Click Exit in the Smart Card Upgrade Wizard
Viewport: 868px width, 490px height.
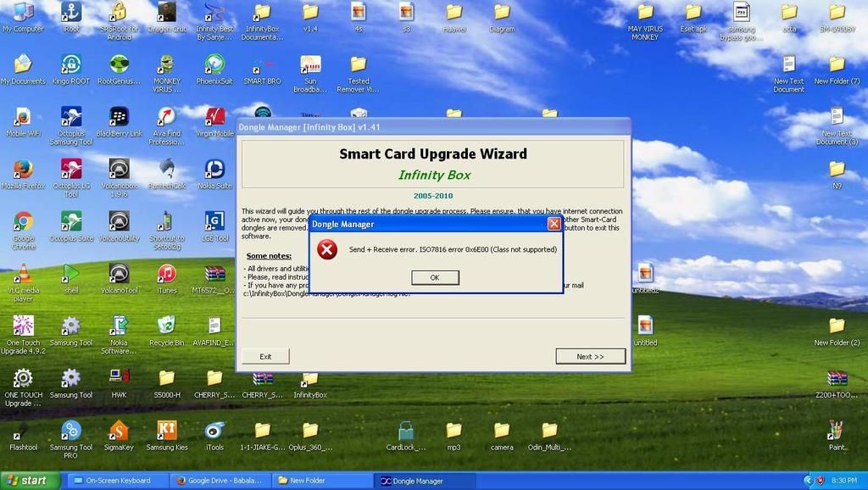pos(265,357)
